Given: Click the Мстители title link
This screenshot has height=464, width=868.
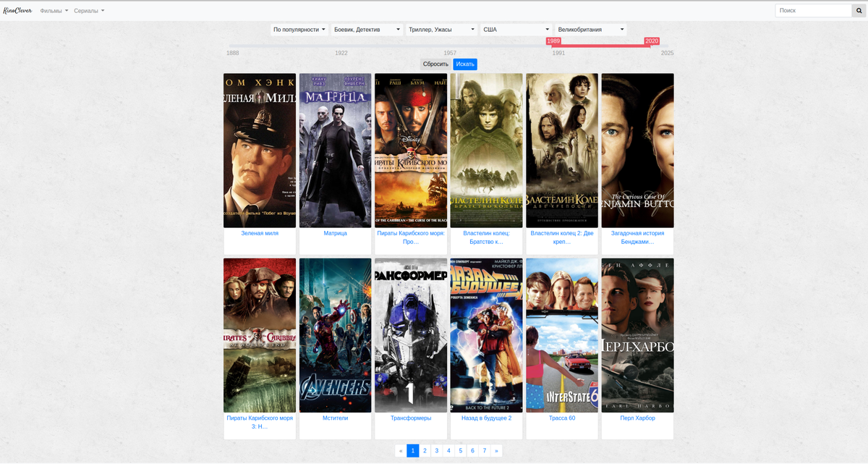Looking at the screenshot, I should coord(335,418).
